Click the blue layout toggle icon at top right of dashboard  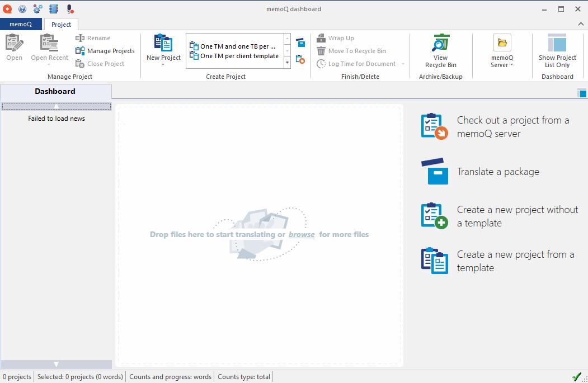(582, 93)
